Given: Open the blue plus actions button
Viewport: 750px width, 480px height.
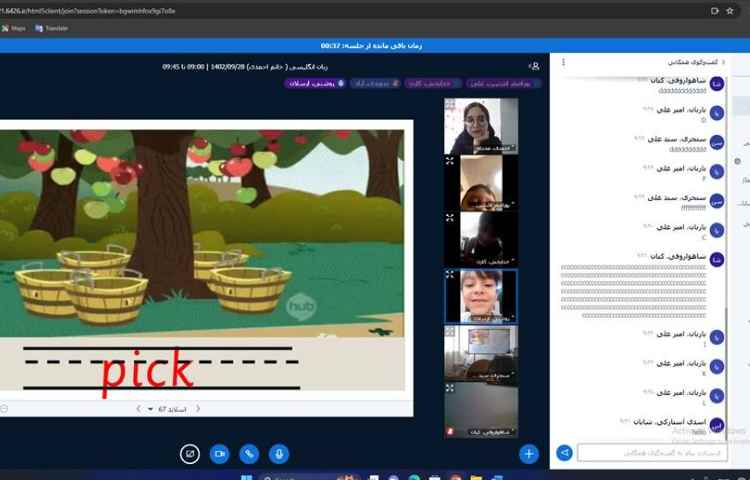Looking at the screenshot, I should tap(528, 454).
